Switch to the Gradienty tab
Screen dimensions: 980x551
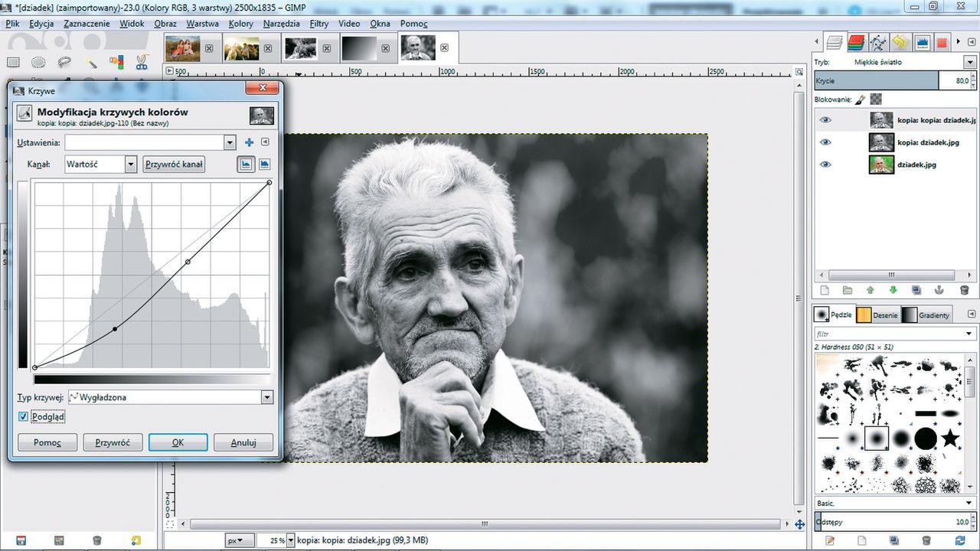click(926, 315)
